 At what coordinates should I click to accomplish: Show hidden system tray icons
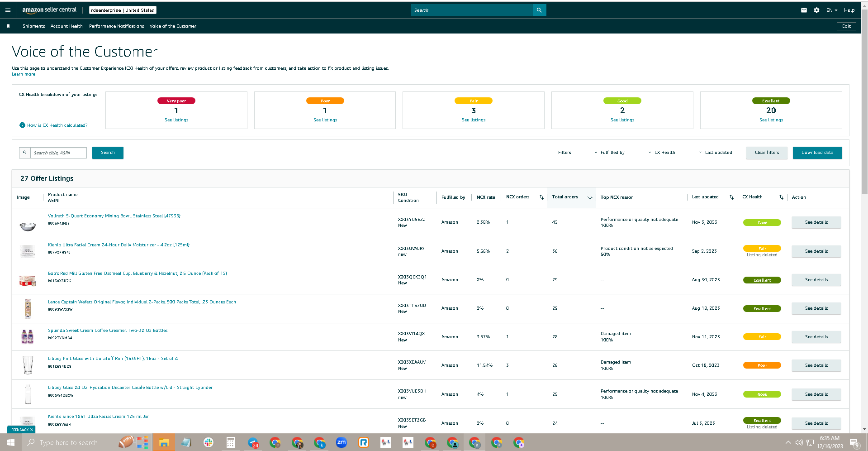788,442
